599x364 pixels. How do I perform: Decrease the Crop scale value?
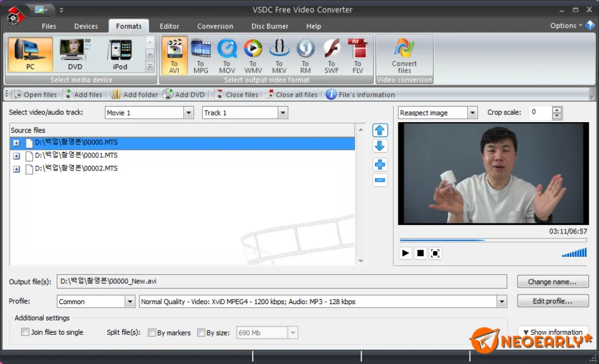tap(556, 116)
